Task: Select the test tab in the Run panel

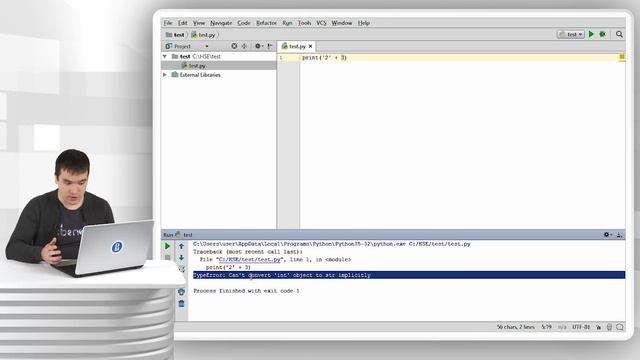Action: tap(184, 235)
